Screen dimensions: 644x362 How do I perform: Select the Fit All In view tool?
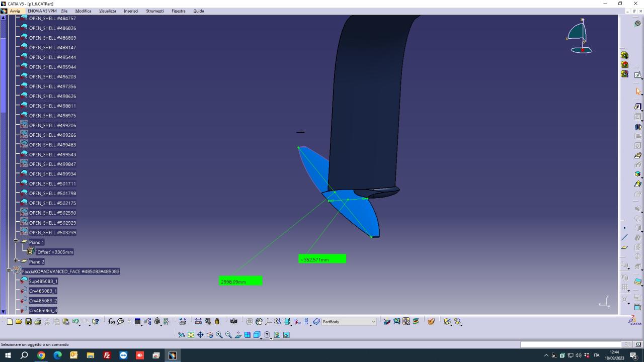(x=191, y=335)
